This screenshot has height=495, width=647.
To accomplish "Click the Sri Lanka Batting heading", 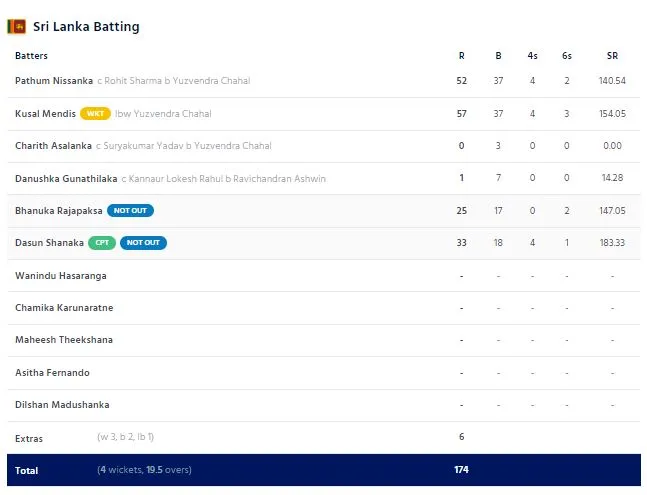I will click(x=86, y=26).
